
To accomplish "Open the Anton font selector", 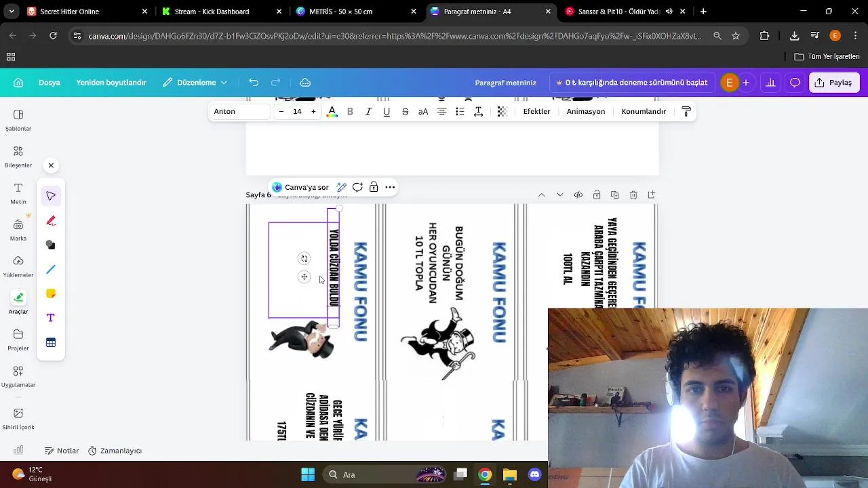I will (x=240, y=111).
